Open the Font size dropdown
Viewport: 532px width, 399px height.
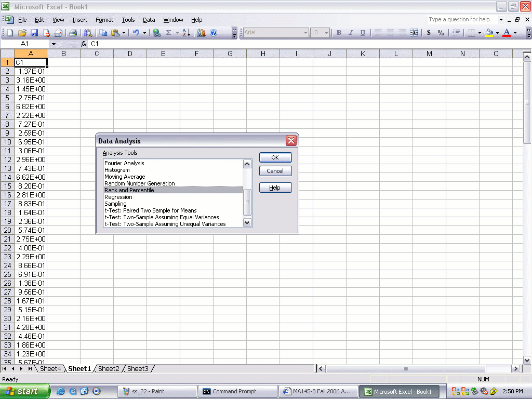(x=326, y=33)
